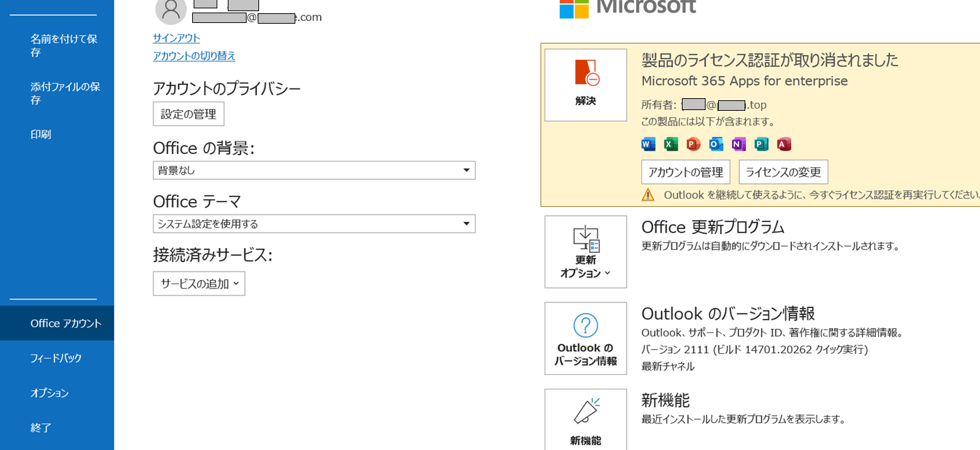Screen dimensions: 980x450
Task: Click the 解決 button with license icon
Action: click(586, 85)
